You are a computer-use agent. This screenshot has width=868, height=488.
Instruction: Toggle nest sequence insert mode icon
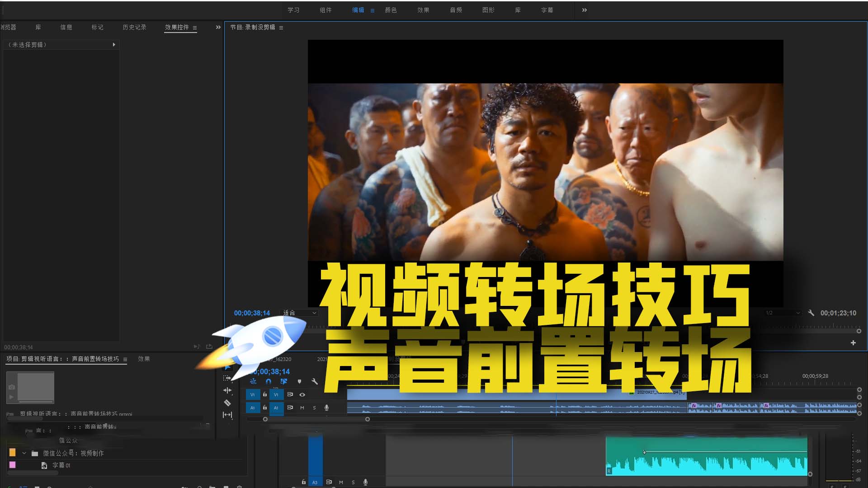pos(253,381)
